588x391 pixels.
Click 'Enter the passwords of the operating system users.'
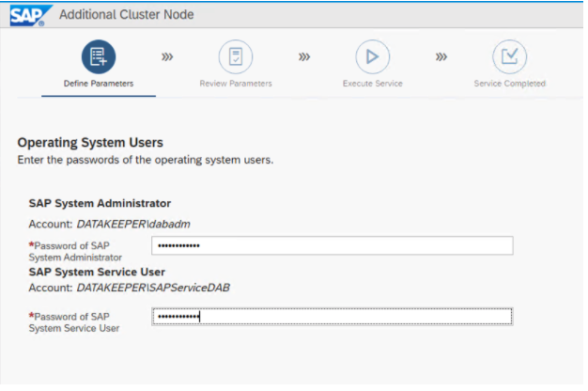pyautogui.click(x=146, y=160)
